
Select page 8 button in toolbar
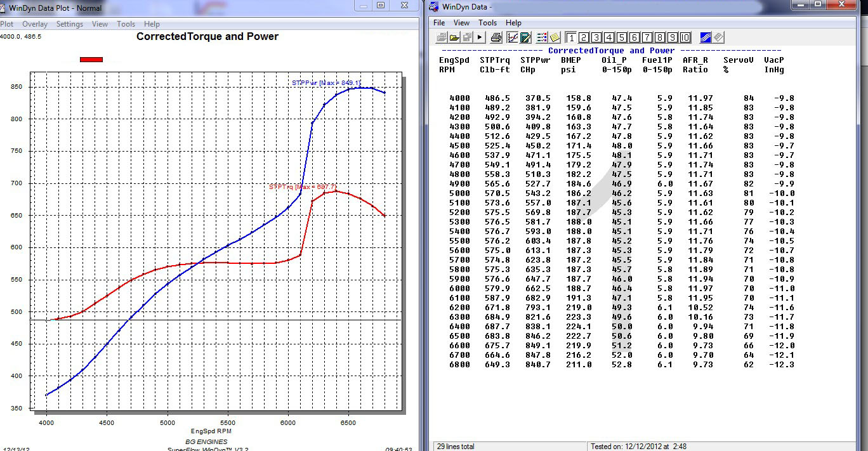click(x=660, y=37)
